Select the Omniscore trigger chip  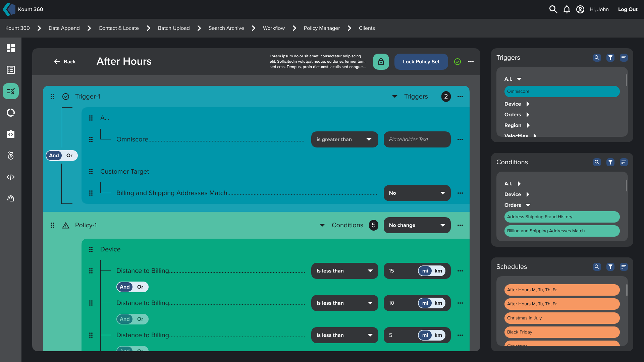(x=562, y=92)
